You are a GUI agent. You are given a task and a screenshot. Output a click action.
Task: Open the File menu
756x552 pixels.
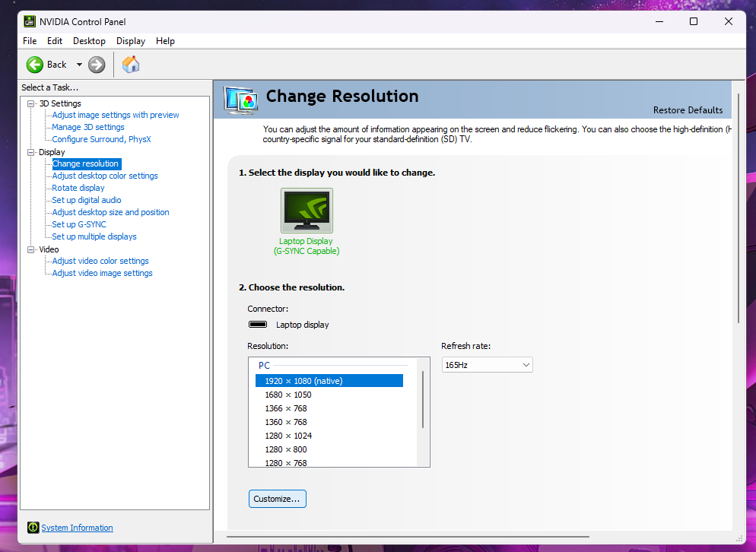click(30, 41)
